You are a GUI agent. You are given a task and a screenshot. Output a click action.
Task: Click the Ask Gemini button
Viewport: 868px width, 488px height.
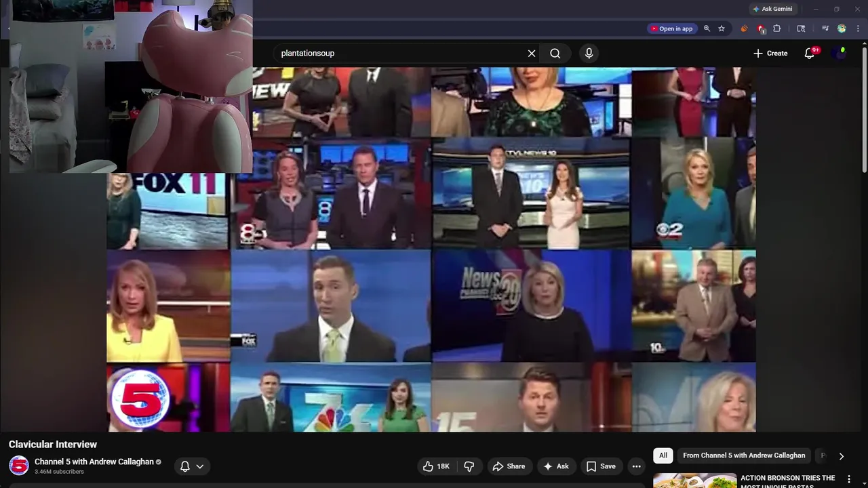coord(772,9)
